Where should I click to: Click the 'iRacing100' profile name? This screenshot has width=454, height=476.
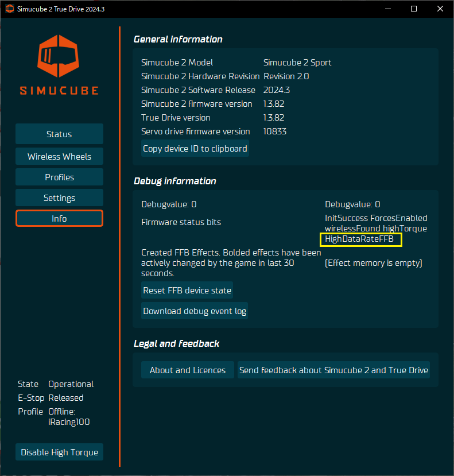pyautogui.click(x=69, y=422)
